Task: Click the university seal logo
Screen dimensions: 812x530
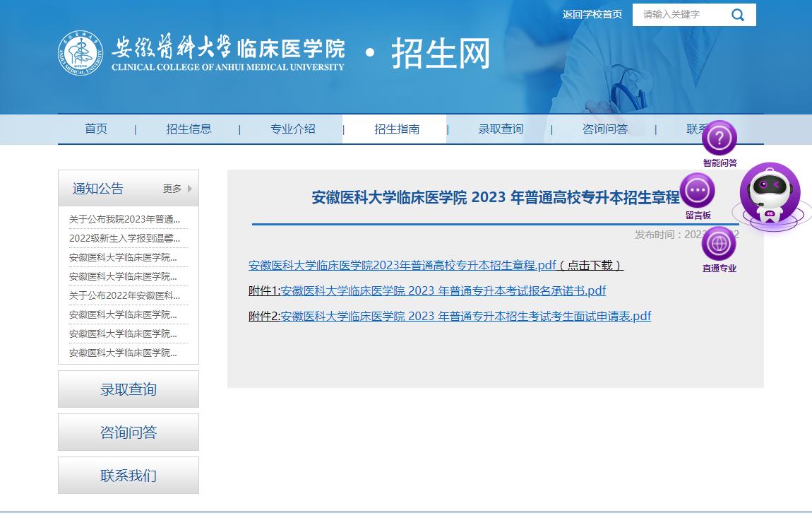Action: click(x=80, y=52)
